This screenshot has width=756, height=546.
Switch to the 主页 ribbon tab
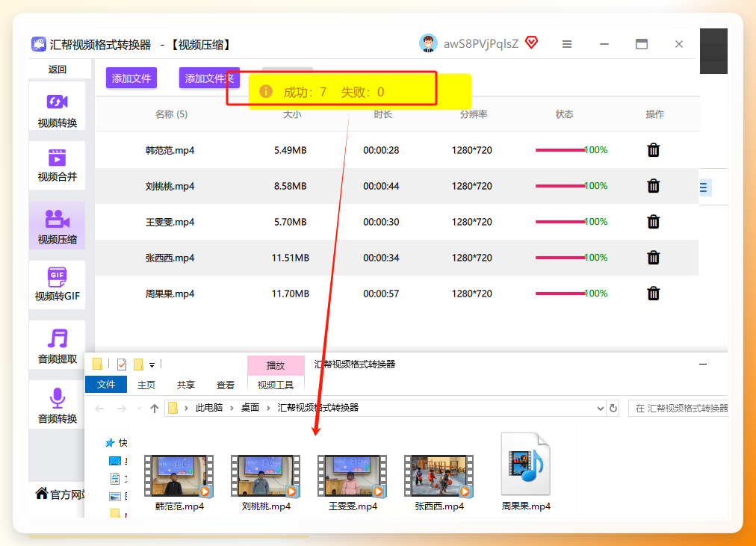(146, 385)
